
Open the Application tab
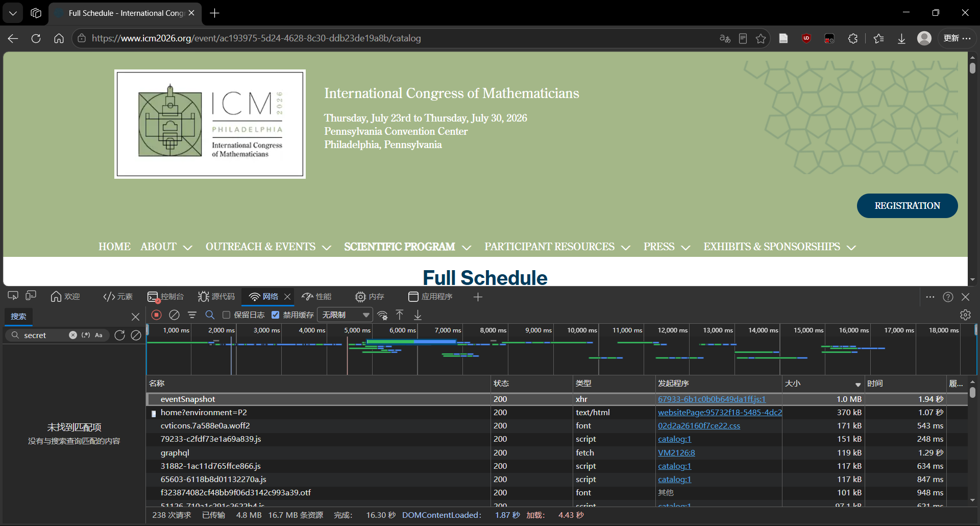(x=431, y=297)
